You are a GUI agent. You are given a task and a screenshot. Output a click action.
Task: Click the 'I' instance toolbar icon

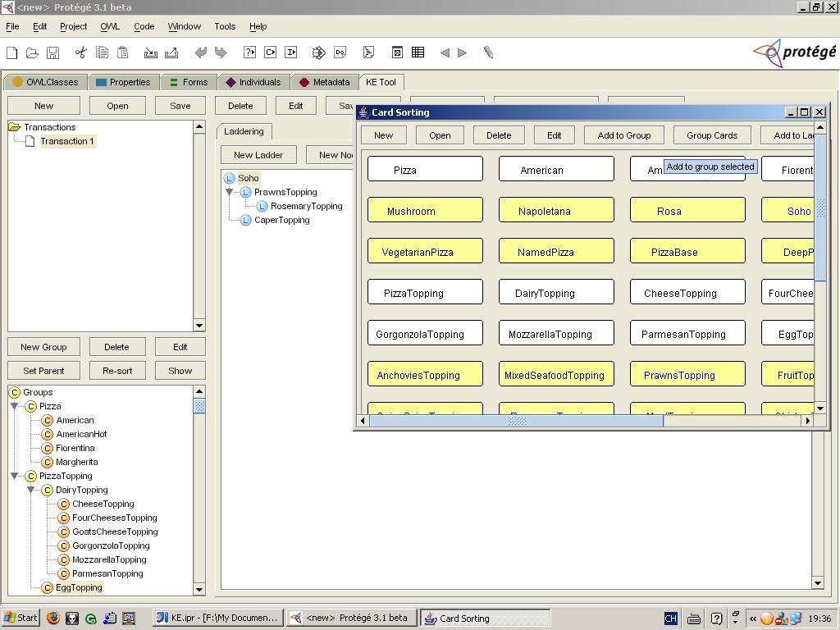291,52
